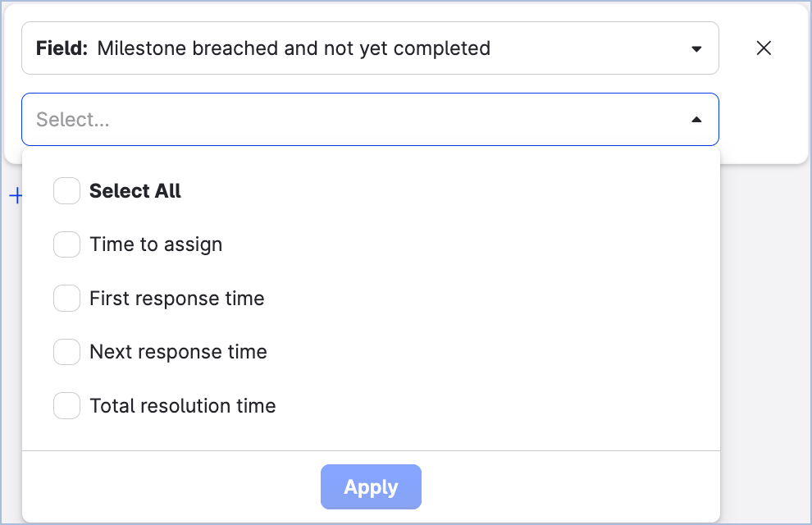812x525 pixels.
Task: Mark the Total resolution time checkbox
Action: coord(66,406)
